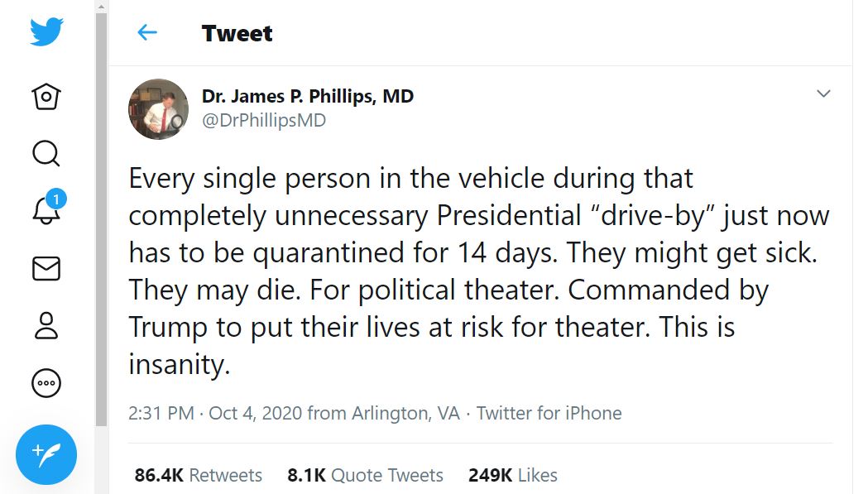868x494 pixels.
Task: Open Dr. Phillips profile picture
Action: pyautogui.click(x=158, y=109)
